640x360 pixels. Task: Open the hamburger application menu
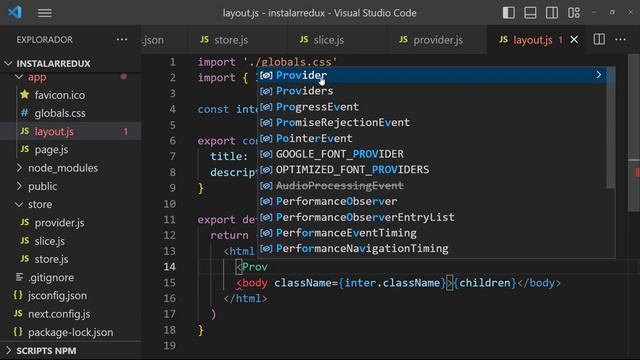(44, 13)
